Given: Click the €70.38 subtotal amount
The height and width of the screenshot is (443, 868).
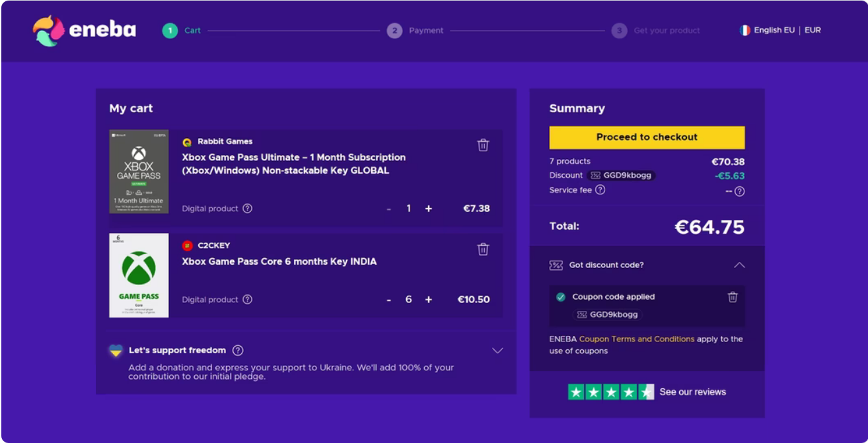Looking at the screenshot, I should pos(728,162).
